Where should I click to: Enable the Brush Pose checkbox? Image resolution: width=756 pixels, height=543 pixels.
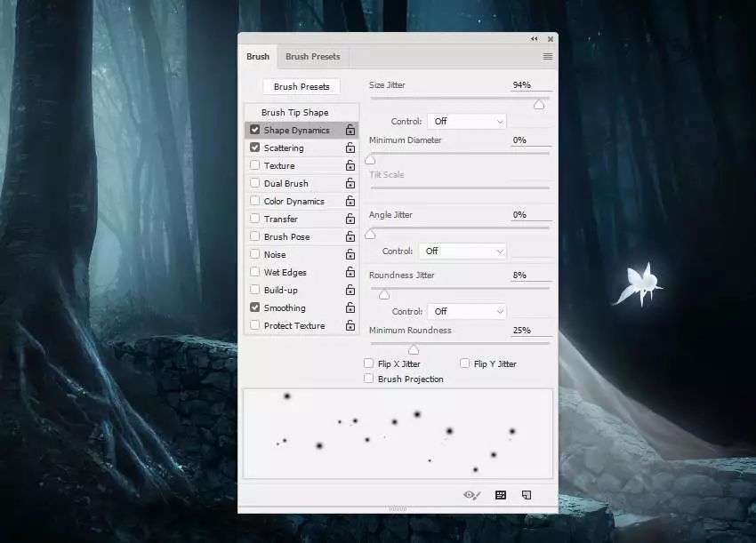click(x=255, y=236)
